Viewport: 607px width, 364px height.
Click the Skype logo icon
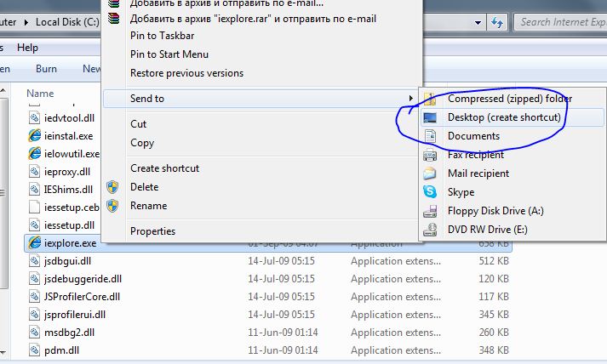(x=430, y=192)
